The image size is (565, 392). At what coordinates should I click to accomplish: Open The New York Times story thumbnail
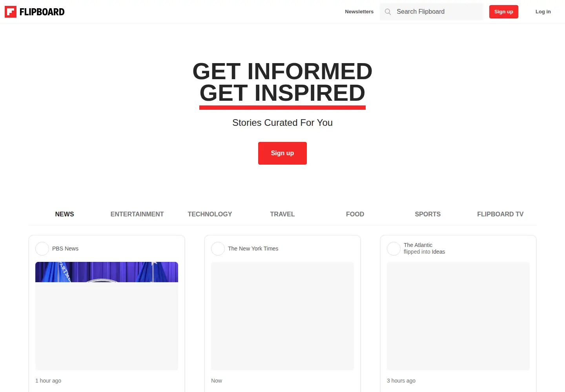click(x=282, y=316)
